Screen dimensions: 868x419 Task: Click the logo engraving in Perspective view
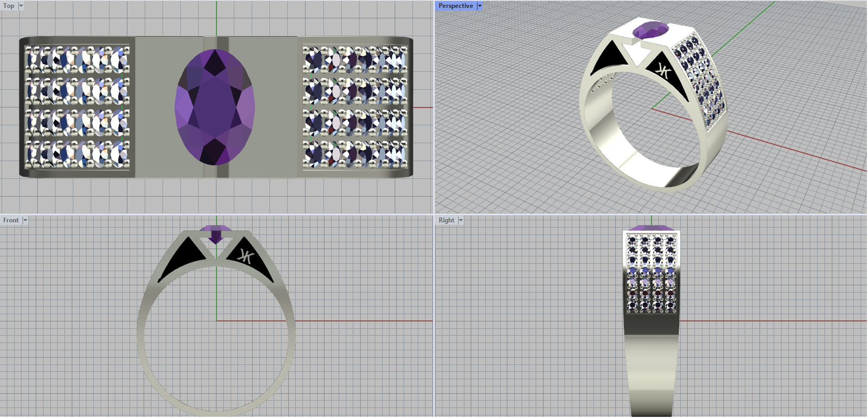pyautogui.click(x=663, y=71)
